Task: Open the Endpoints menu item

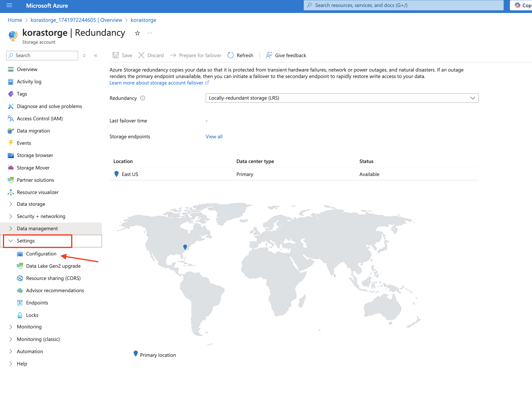Action: (x=37, y=303)
